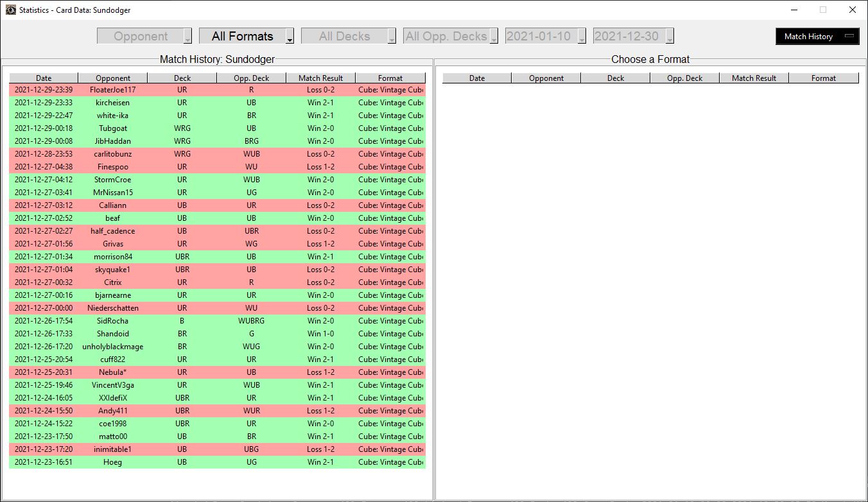Open the All Formats dropdown
Screen dimensions: 868x502
[x=247, y=36]
